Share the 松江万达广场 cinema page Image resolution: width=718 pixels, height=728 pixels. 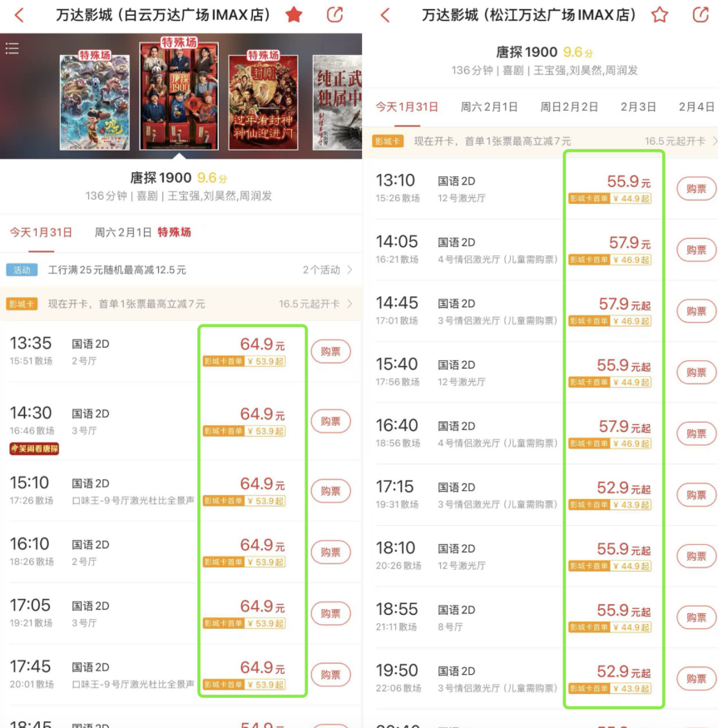(x=701, y=15)
